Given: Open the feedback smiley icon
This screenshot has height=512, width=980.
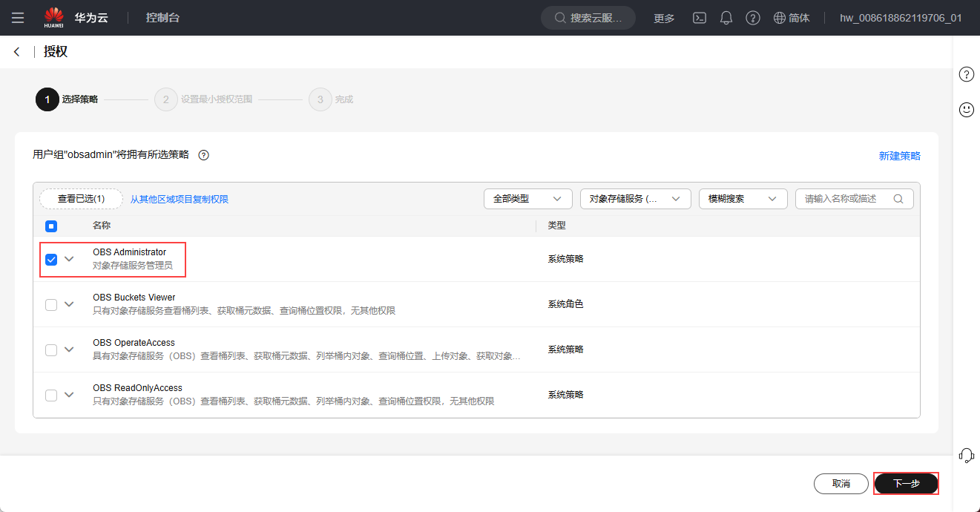Looking at the screenshot, I should click(967, 109).
